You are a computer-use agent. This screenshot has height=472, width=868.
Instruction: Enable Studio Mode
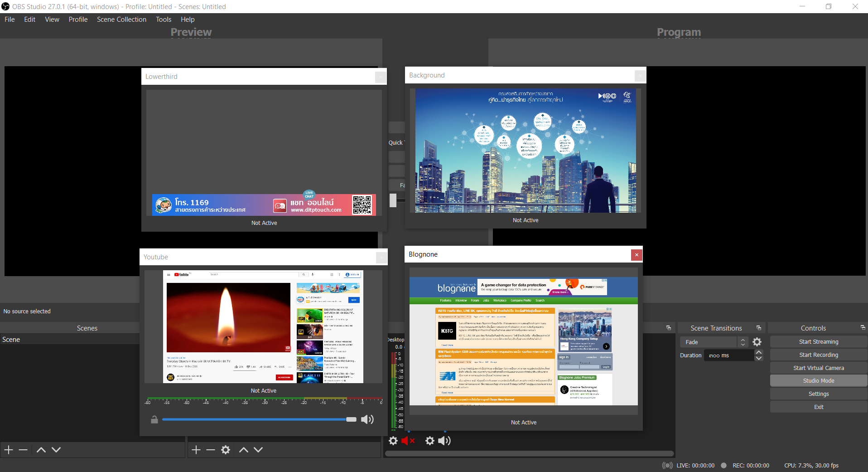pyautogui.click(x=818, y=380)
